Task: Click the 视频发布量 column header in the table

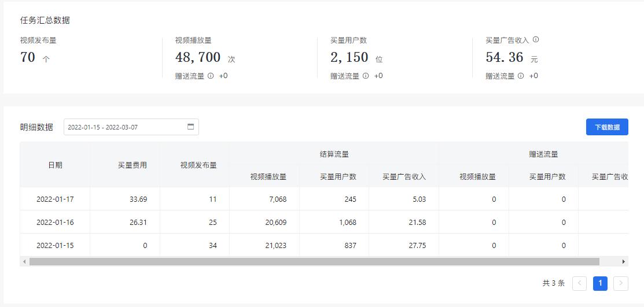Action: coord(198,165)
